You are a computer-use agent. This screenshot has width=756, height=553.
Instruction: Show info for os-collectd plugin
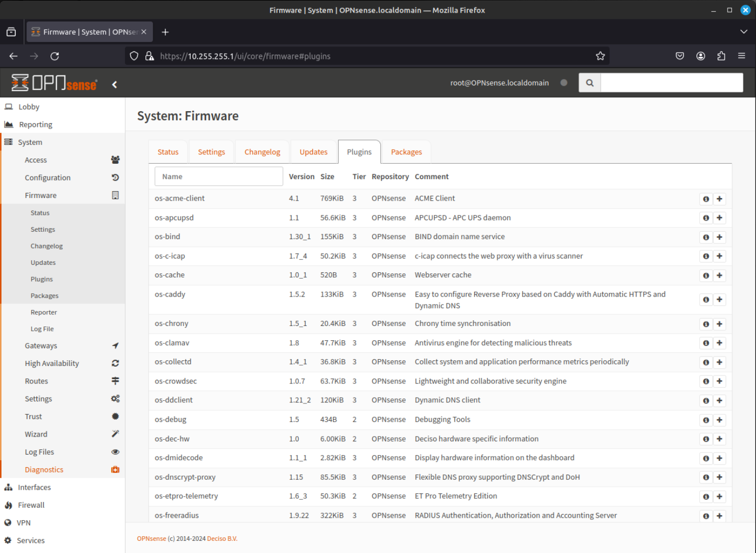tap(706, 362)
